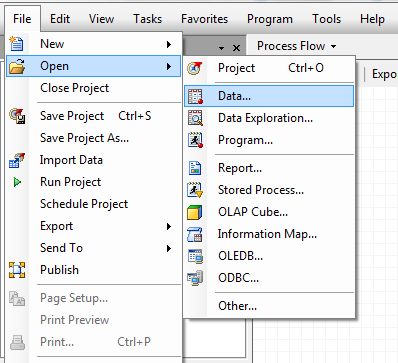The width and height of the screenshot is (398, 363).
Task: Choose Run Project
Action: (94, 182)
